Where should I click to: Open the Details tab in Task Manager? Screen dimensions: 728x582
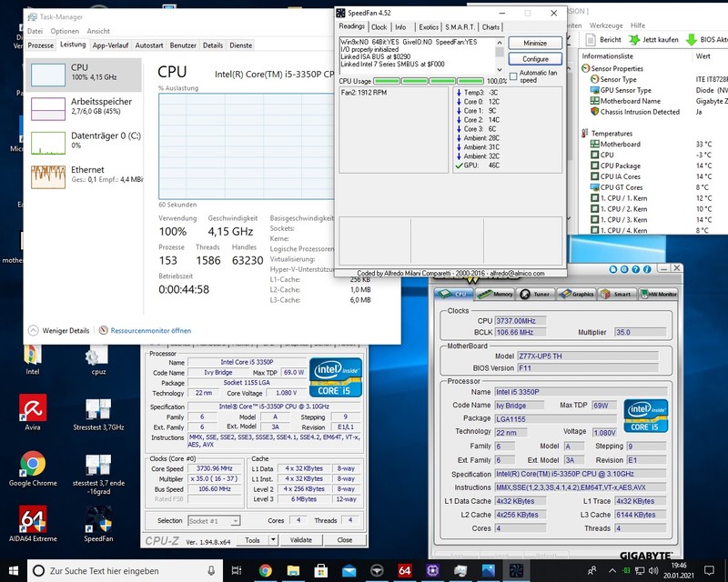click(213, 45)
